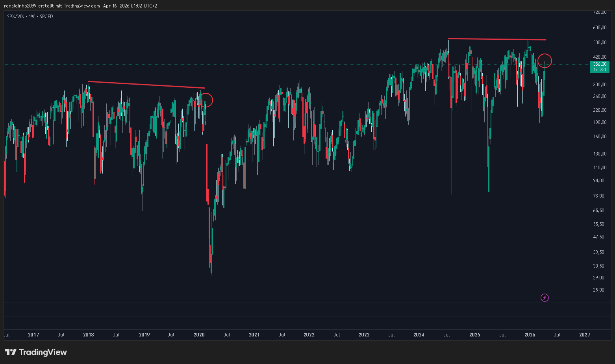Select the SPX/VIX symbol legend
Screen dimensions: 615x364
(x=30, y=17)
